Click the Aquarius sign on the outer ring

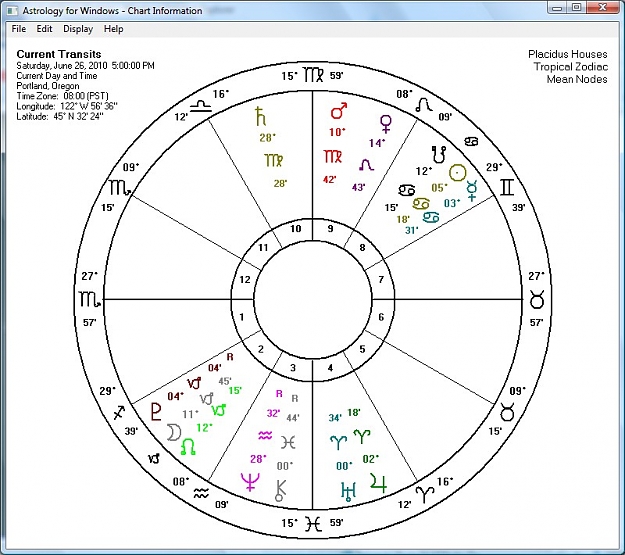click(201, 494)
